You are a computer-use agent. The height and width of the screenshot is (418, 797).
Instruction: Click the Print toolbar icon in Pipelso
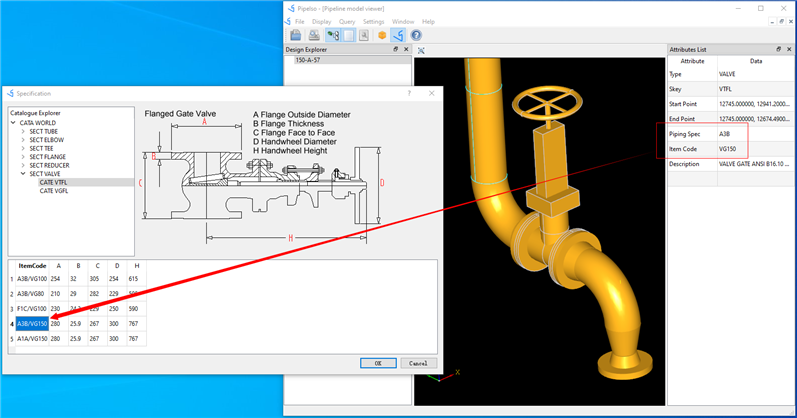(x=314, y=35)
